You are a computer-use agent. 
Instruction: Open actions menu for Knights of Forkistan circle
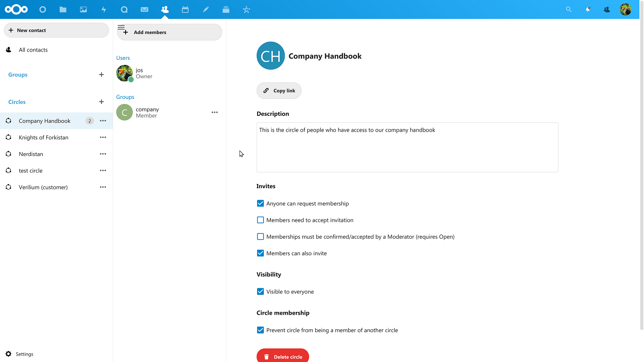point(103,137)
